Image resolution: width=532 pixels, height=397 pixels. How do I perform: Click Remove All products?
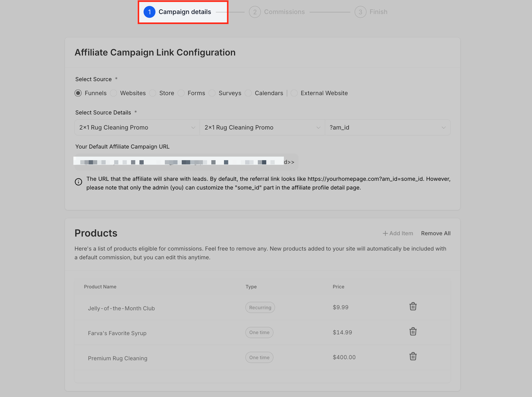click(436, 233)
